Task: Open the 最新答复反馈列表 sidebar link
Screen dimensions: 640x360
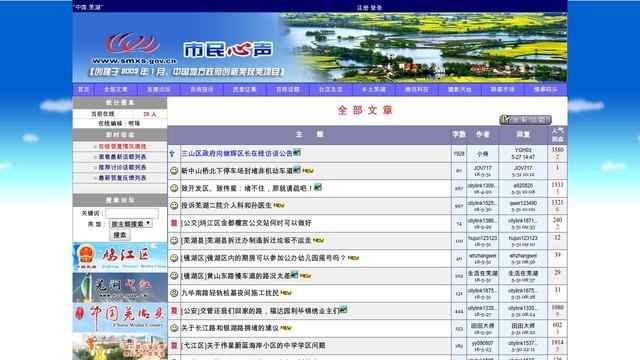Action: coord(122,178)
